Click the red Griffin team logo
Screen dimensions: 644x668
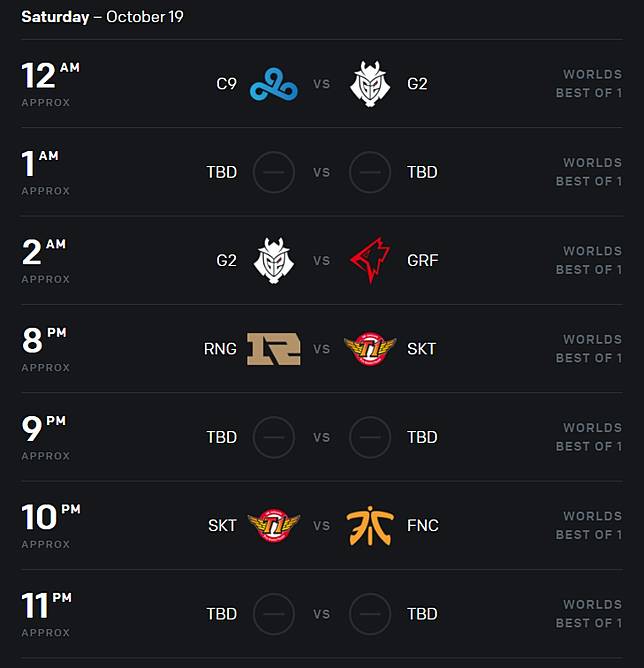(370, 260)
